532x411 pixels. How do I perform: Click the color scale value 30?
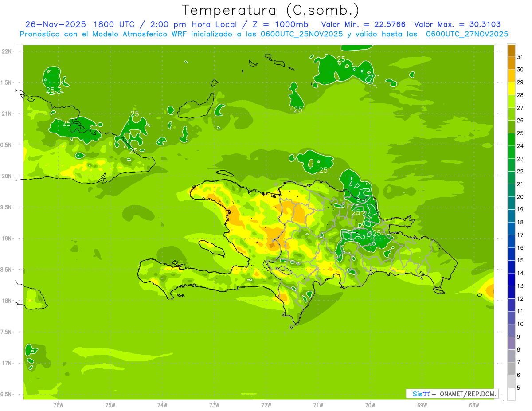click(x=520, y=70)
